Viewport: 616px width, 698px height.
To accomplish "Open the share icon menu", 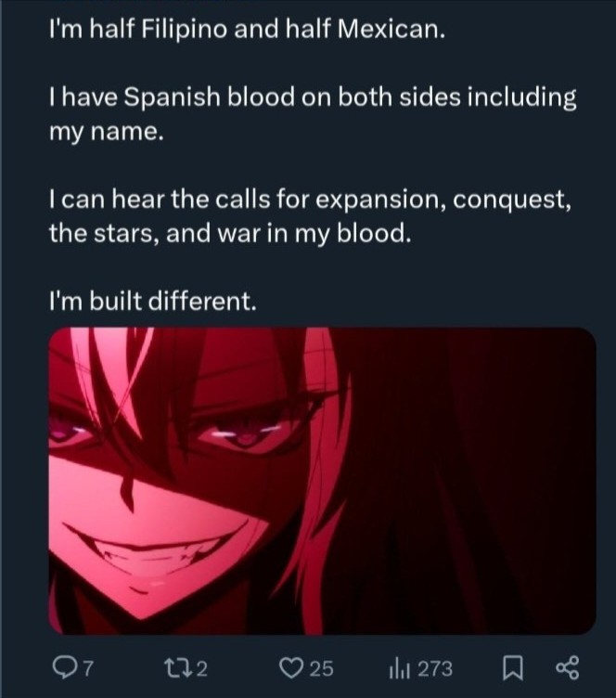I will pyautogui.click(x=568, y=667).
